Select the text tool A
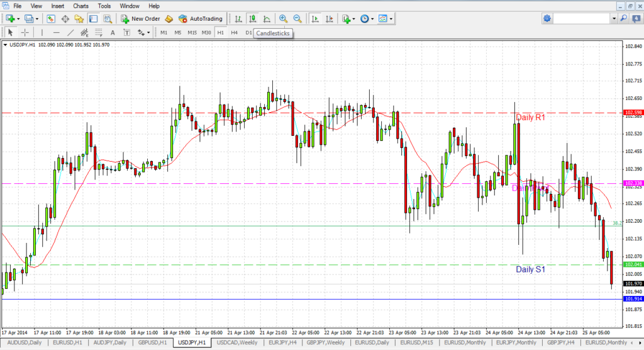This screenshot has width=644, height=350. [113, 33]
